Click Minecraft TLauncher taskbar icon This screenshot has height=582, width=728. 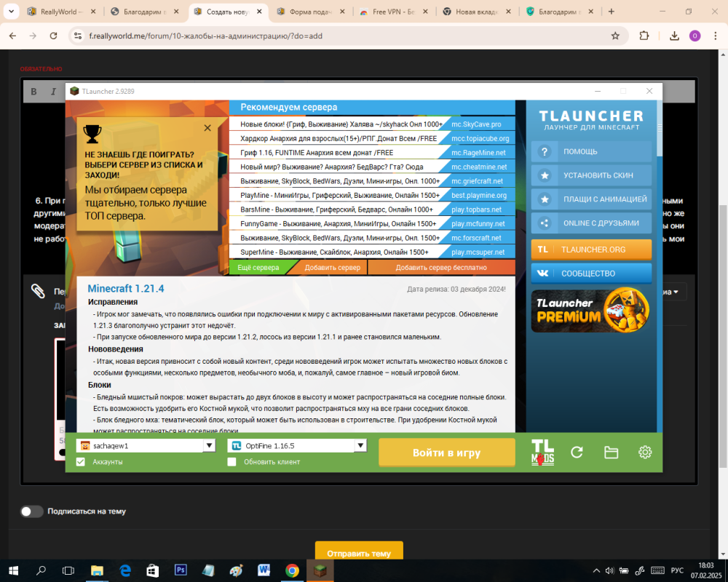point(320,570)
